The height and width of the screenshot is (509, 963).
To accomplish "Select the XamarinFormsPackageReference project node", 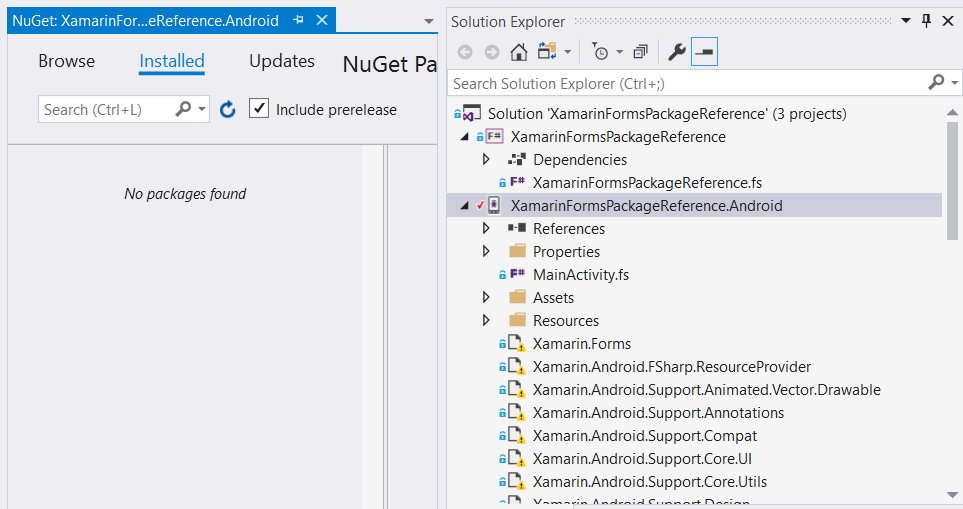I will click(618, 137).
